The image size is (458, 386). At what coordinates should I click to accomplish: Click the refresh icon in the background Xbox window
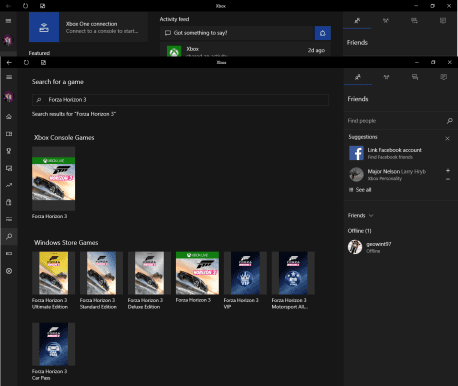tap(25, 6)
